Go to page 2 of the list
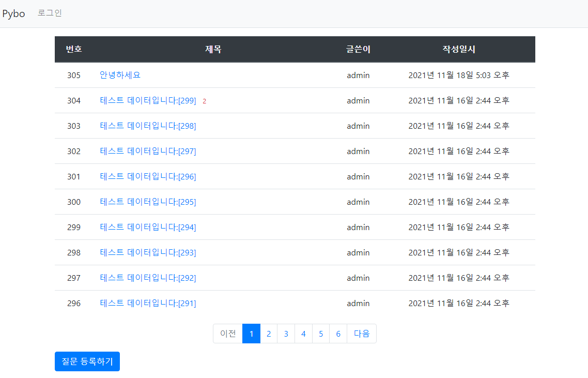Image resolution: width=588 pixels, height=378 pixels. coord(269,334)
